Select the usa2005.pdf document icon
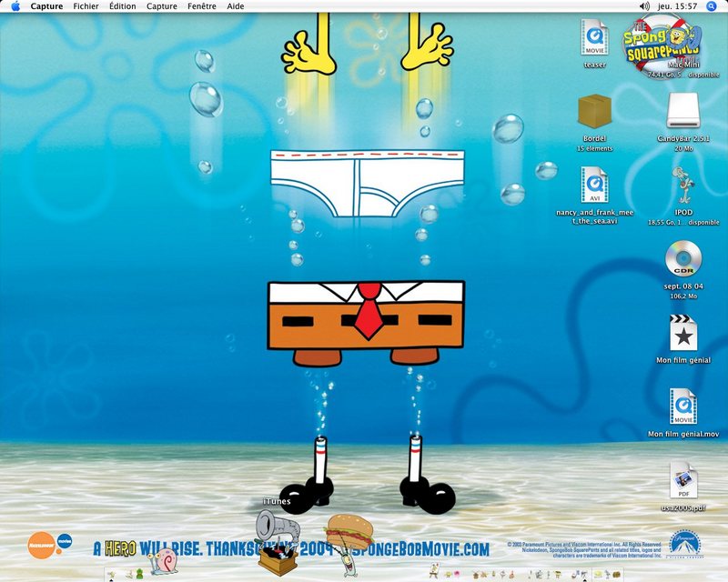 (x=683, y=480)
